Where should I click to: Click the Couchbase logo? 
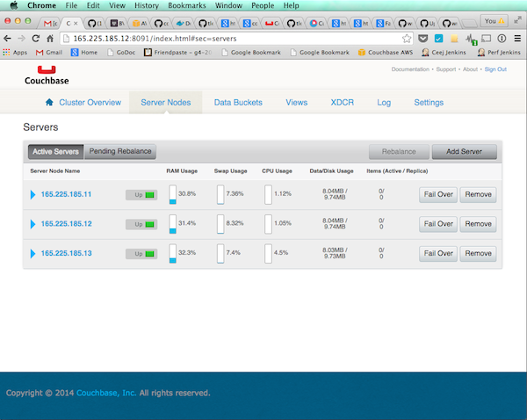[x=47, y=76]
